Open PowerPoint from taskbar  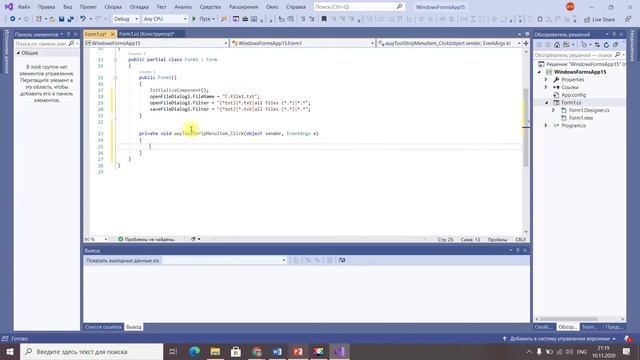point(298,351)
